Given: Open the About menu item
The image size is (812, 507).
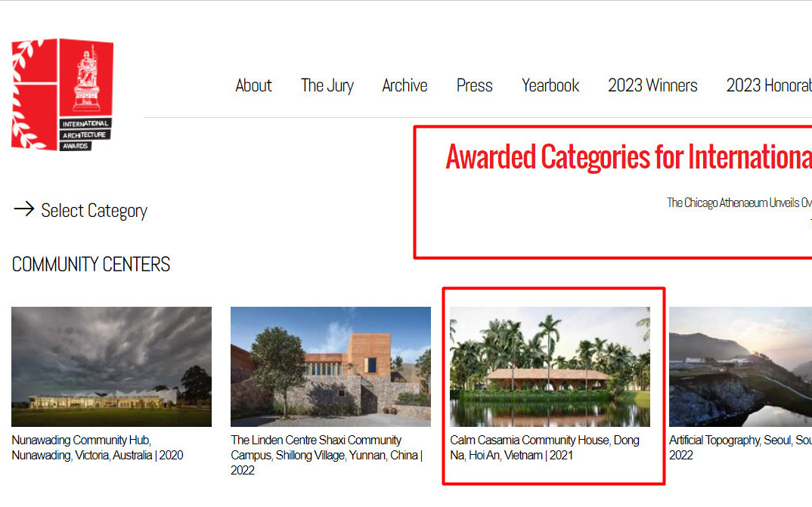Looking at the screenshot, I should click(x=253, y=85).
